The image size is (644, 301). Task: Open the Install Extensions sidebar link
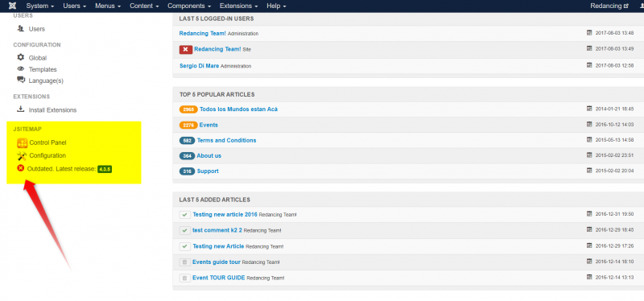point(52,110)
